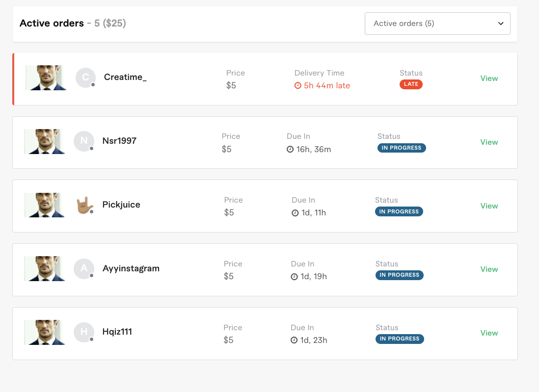View the Hqiz111 order

click(x=489, y=333)
